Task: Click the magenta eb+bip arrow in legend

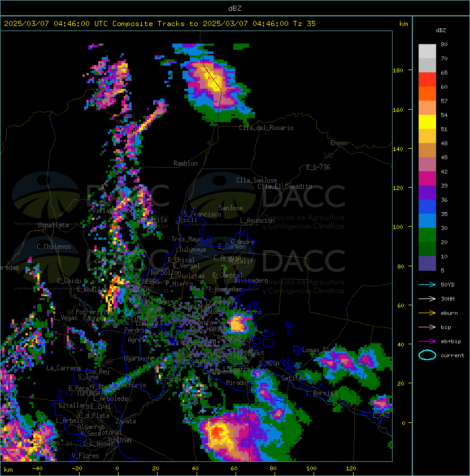Action: (427, 341)
